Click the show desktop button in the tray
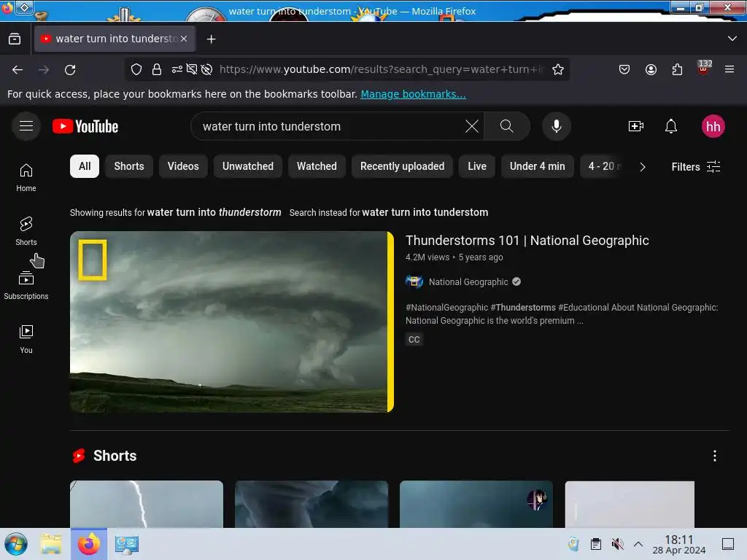Image resolution: width=747 pixels, height=560 pixels. (728, 544)
